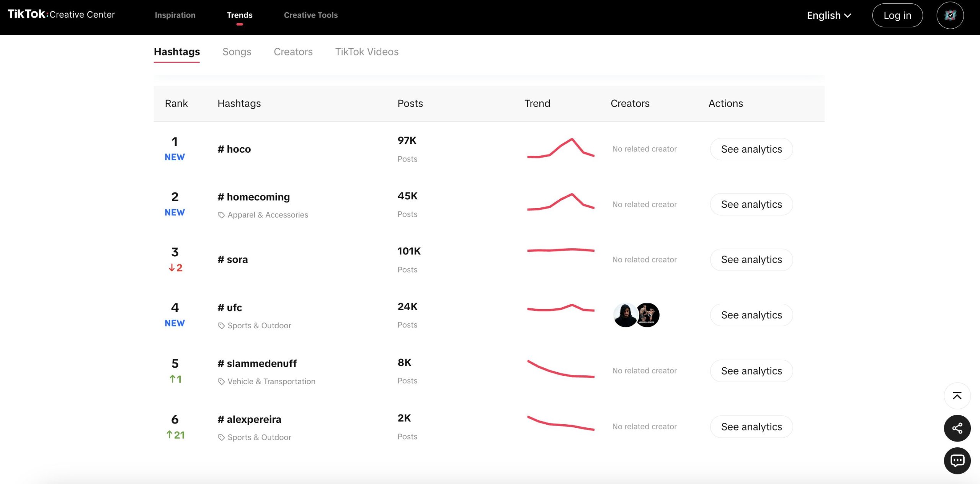Click the share icon button

point(957,428)
